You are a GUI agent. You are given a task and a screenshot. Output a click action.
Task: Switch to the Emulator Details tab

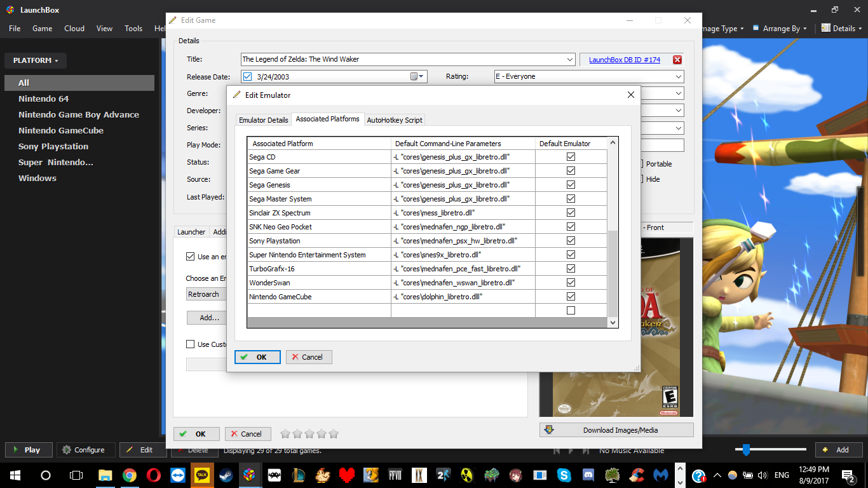pos(264,120)
